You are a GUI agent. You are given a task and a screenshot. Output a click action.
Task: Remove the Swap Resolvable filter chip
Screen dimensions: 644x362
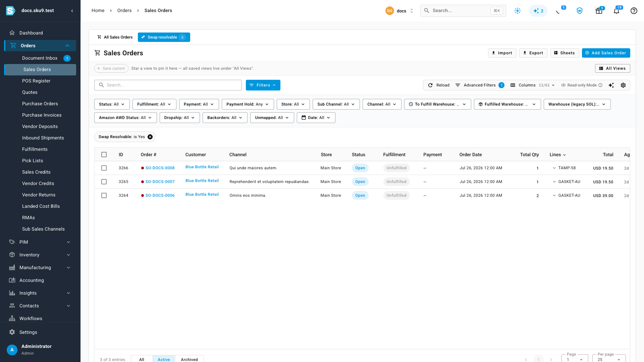coord(150,137)
